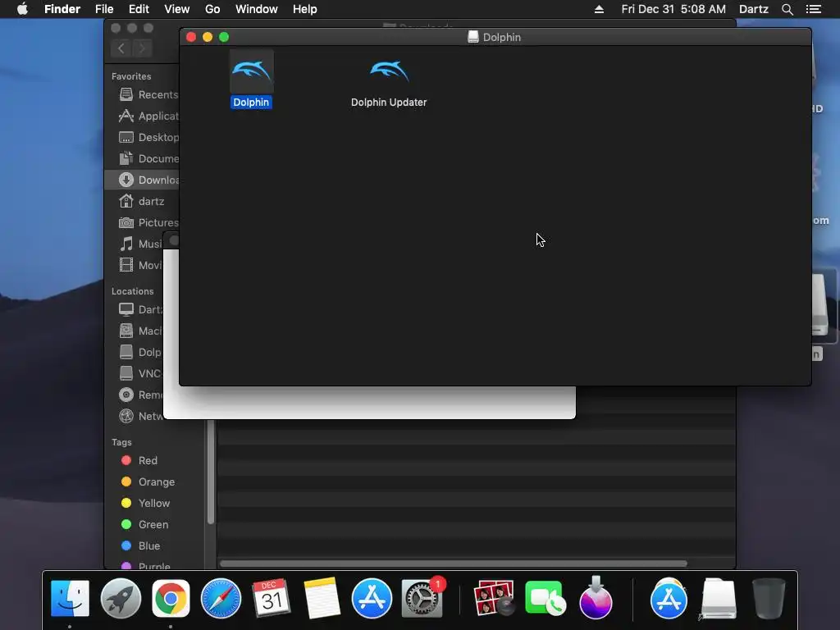Open the Window menu
This screenshot has width=840, height=630.
tap(257, 9)
